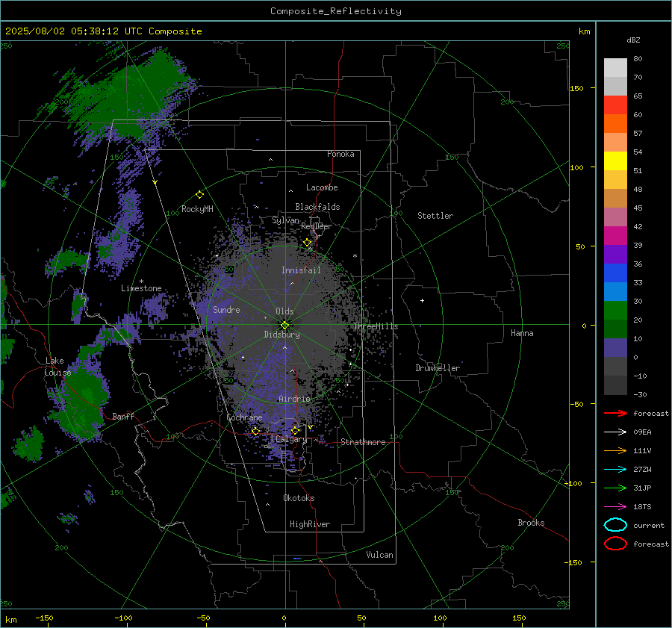Click the yellow diamond marker below Cochrane
672x628 pixels.
(256, 431)
